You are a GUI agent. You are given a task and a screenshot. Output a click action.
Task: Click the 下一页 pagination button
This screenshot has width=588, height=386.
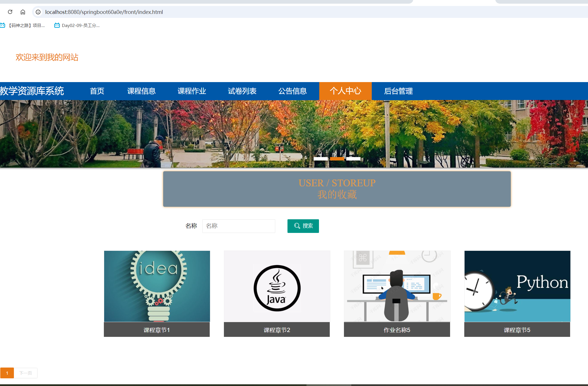(x=26, y=373)
